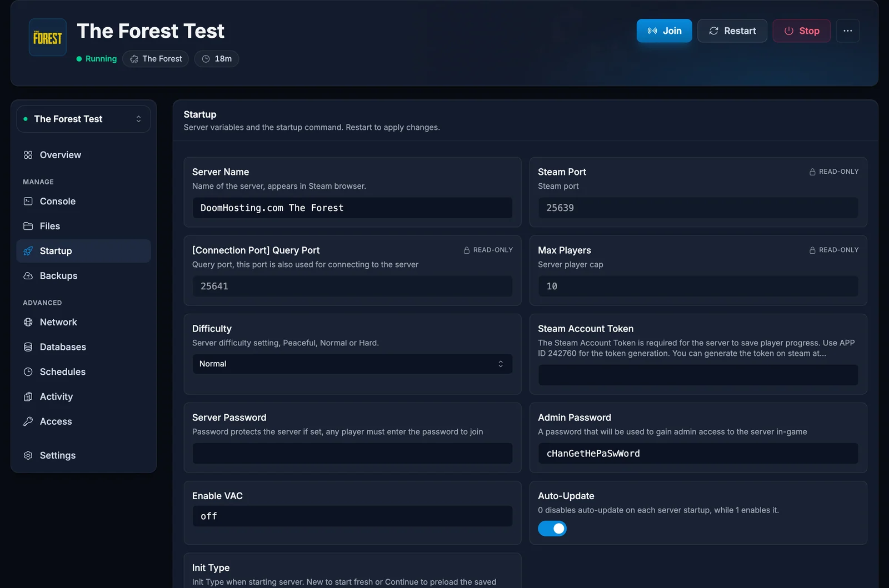The width and height of the screenshot is (889, 588).
Task: Click the Files folder icon
Action: (x=28, y=226)
